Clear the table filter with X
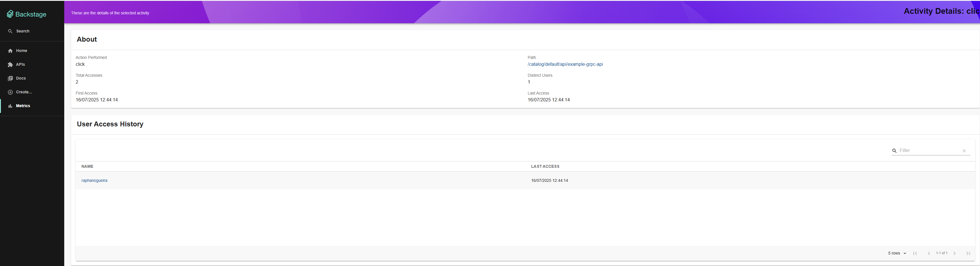Screen dimensions: 980x266 point(964,151)
